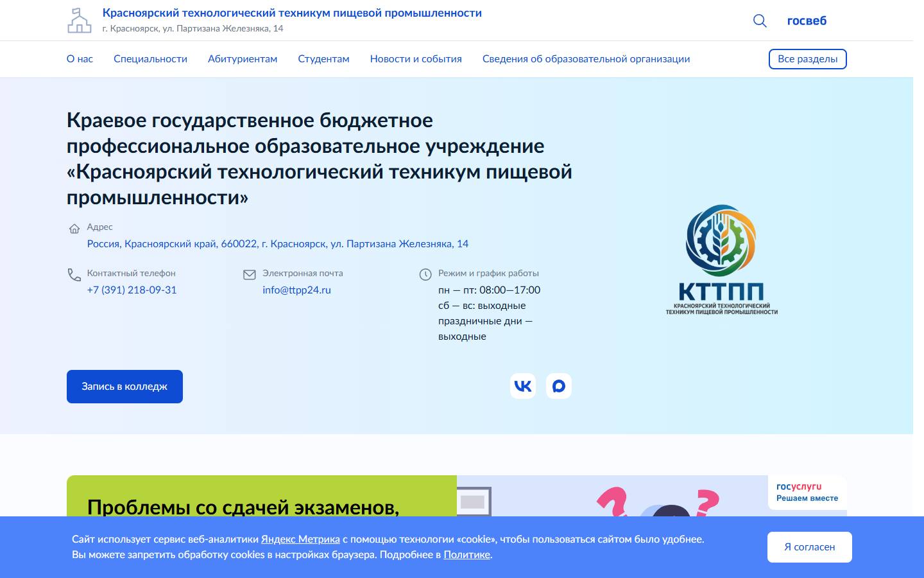
Task: Click the school building logo icon
Action: 80,21
